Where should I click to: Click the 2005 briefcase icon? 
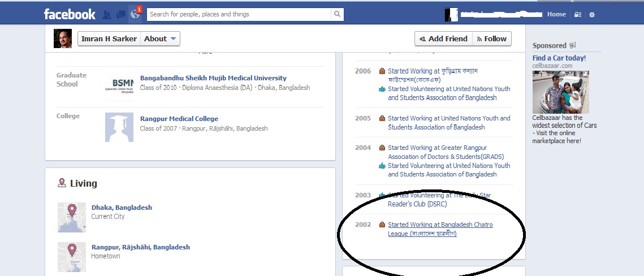[382, 118]
